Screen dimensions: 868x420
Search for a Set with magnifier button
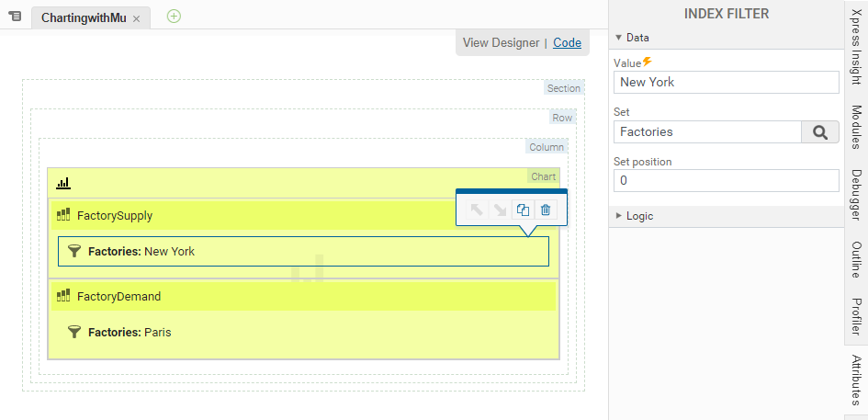819,132
